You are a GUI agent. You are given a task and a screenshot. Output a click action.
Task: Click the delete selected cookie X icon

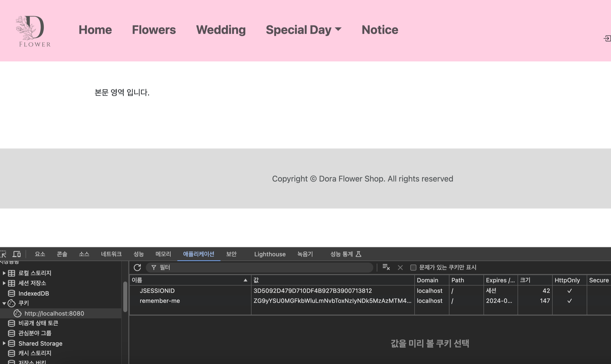coord(400,268)
